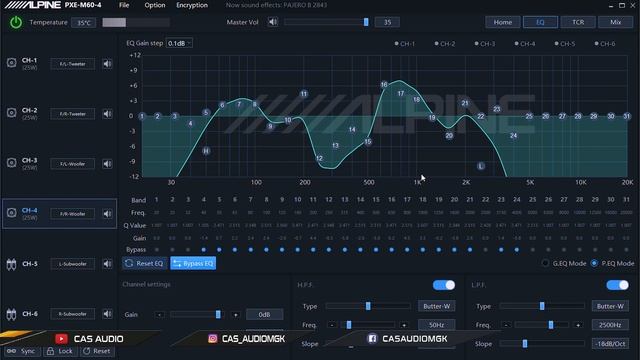Click the channel Gain plus button
Viewport: 640px width, 360px height.
point(236,315)
